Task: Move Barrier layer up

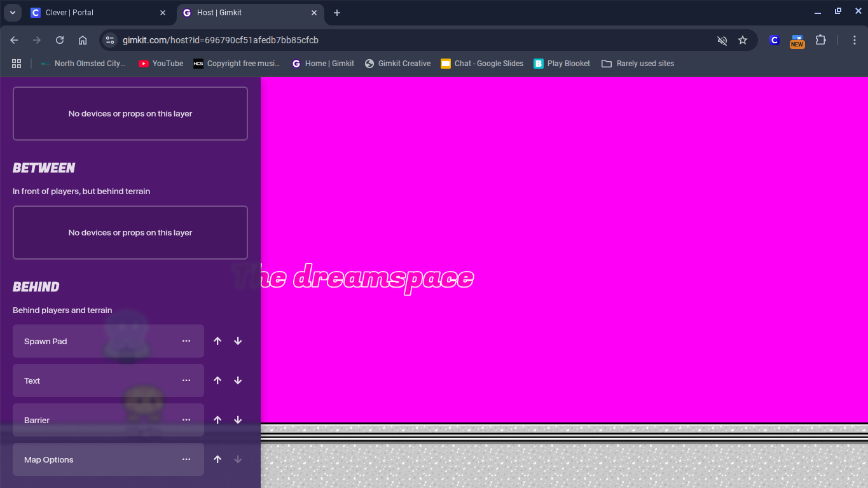Action: click(217, 420)
